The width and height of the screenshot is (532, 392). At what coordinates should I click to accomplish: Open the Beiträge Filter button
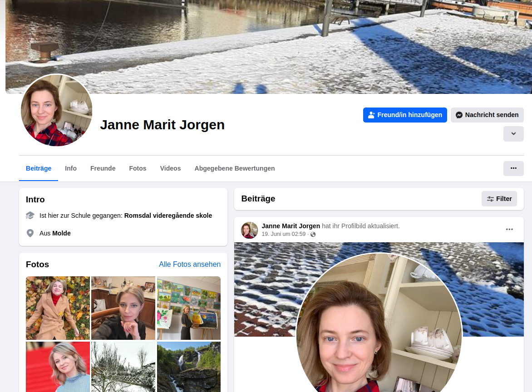tap(499, 199)
